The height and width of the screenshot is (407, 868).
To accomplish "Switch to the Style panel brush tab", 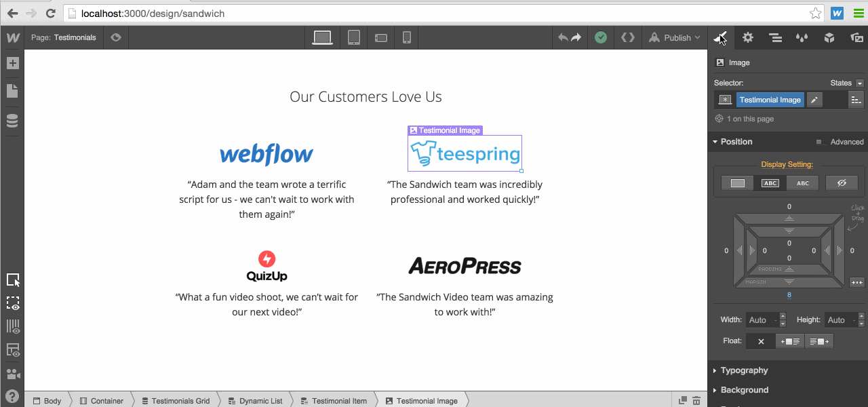I will pyautogui.click(x=721, y=38).
